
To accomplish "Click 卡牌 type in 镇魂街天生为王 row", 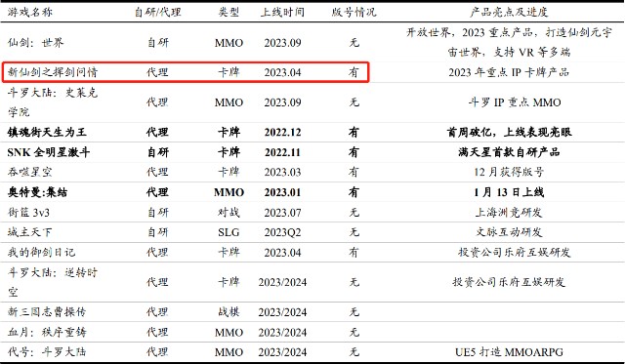I will pos(229,132).
